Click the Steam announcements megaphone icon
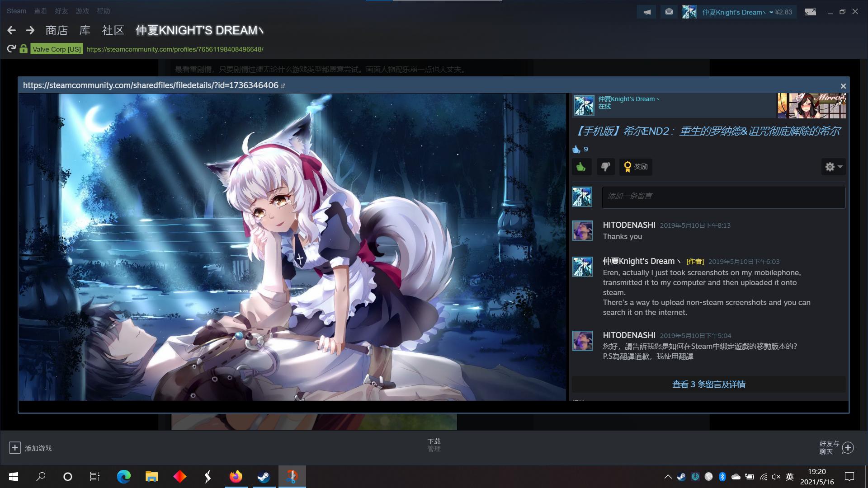The image size is (868, 488). 647,12
